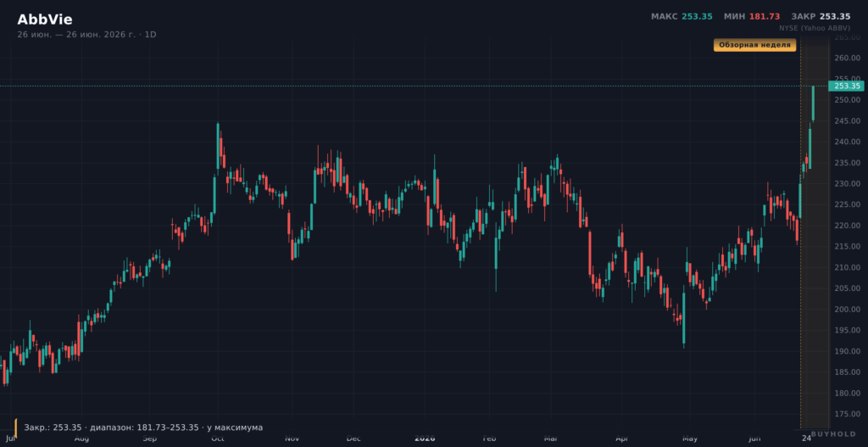Click the Sep label on time axis
Screen dimensions: 868x447
(x=149, y=439)
